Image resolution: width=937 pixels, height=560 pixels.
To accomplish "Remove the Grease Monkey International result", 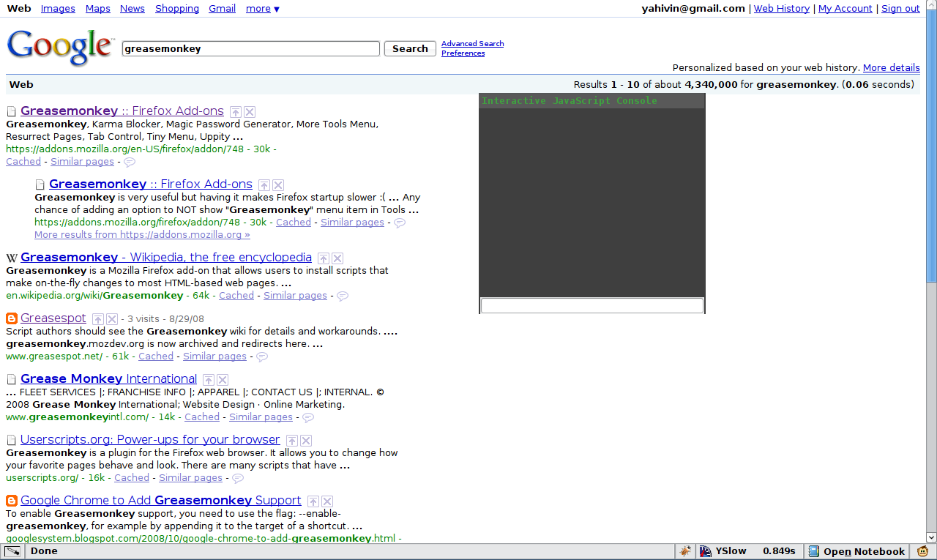I will [x=223, y=380].
